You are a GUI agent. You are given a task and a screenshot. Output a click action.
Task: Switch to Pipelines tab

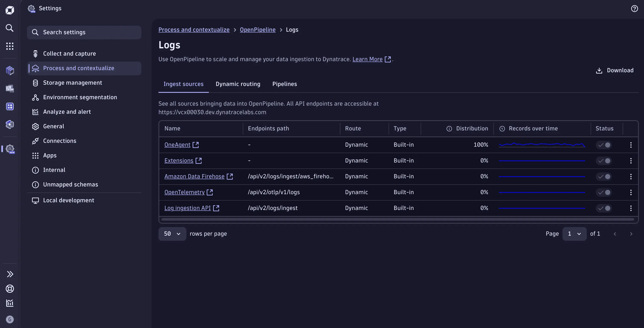tap(284, 84)
